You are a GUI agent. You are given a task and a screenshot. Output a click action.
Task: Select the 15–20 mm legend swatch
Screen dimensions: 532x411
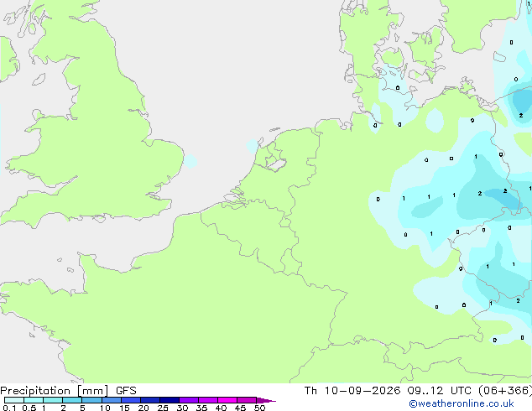tap(131, 400)
